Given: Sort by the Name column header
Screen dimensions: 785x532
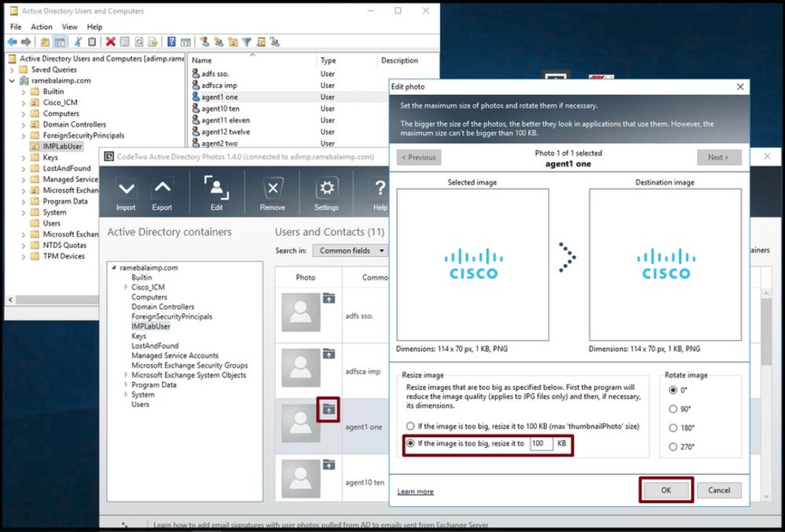Looking at the screenshot, I should coord(253,61).
